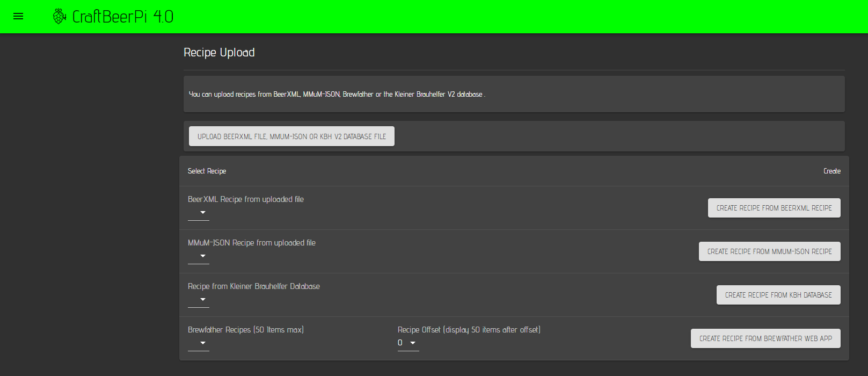This screenshot has height=376, width=868.
Task: Expand the Kleiner Brauhelfer Database recipe dropdown
Action: click(199, 300)
